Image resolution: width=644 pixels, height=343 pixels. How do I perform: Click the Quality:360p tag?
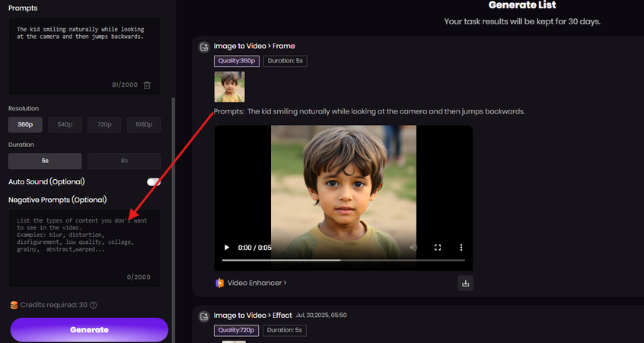237,61
